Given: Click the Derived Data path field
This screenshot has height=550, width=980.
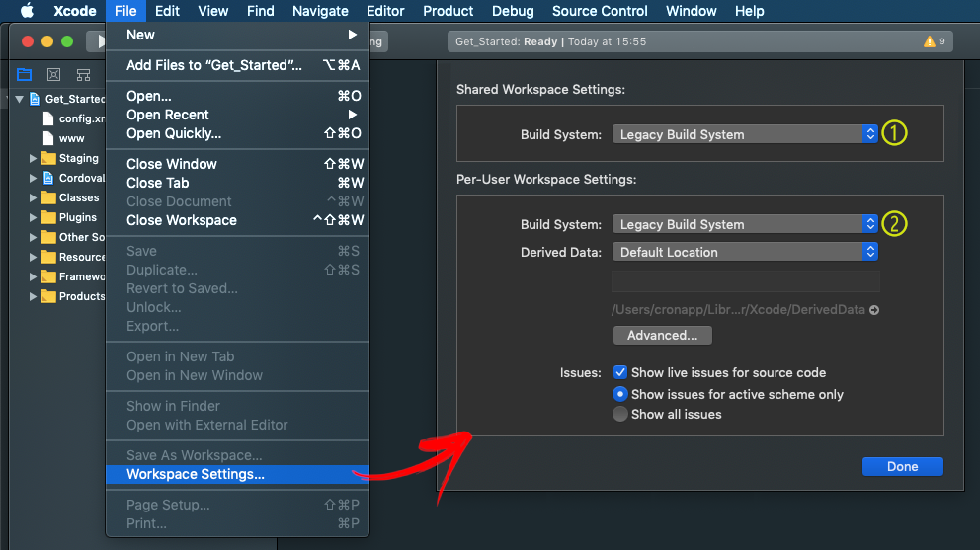Looking at the screenshot, I should point(745,281).
